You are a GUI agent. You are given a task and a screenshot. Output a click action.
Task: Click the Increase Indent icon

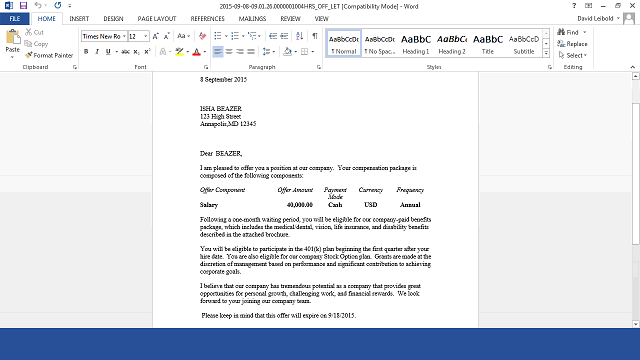tap(284, 36)
